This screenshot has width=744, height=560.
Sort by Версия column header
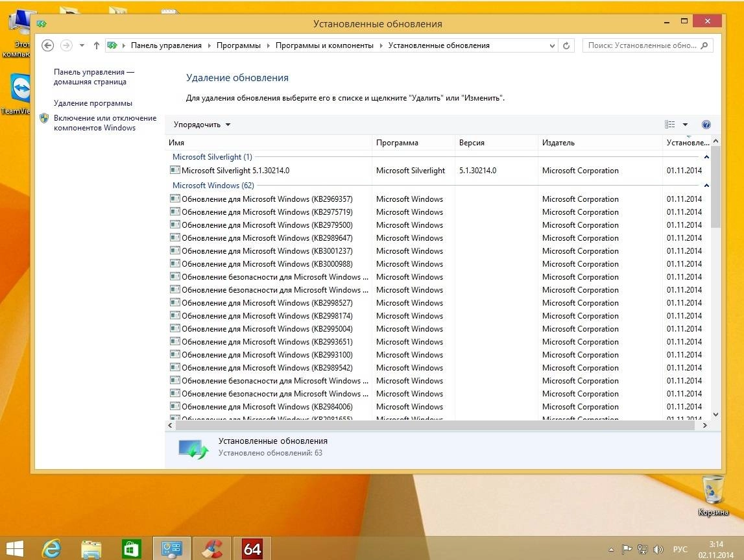click(x=496, y=142)
